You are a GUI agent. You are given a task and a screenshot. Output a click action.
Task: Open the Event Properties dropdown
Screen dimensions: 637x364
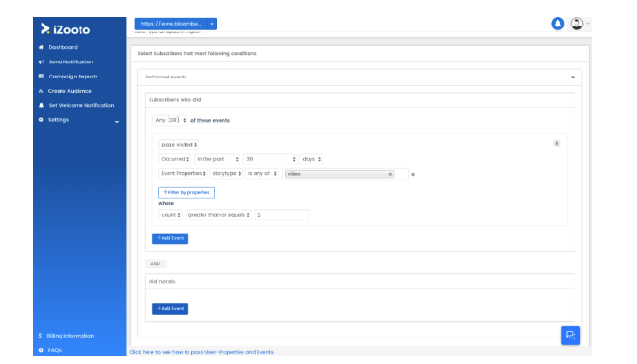[183, 174]
